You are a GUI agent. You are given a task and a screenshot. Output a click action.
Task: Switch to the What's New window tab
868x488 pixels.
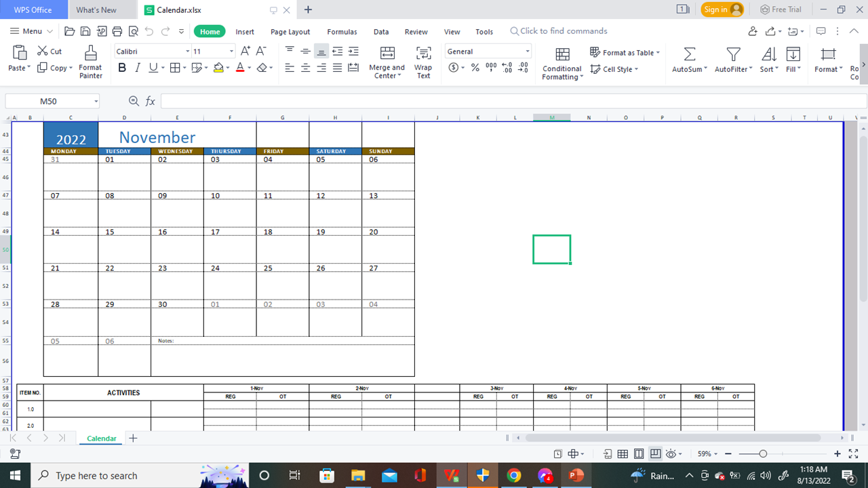pos(96,10)
